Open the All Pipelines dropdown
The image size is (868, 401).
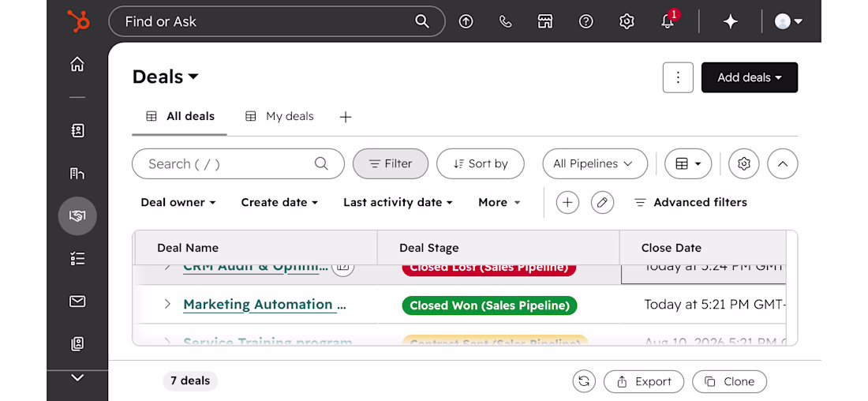pos(595,163)
